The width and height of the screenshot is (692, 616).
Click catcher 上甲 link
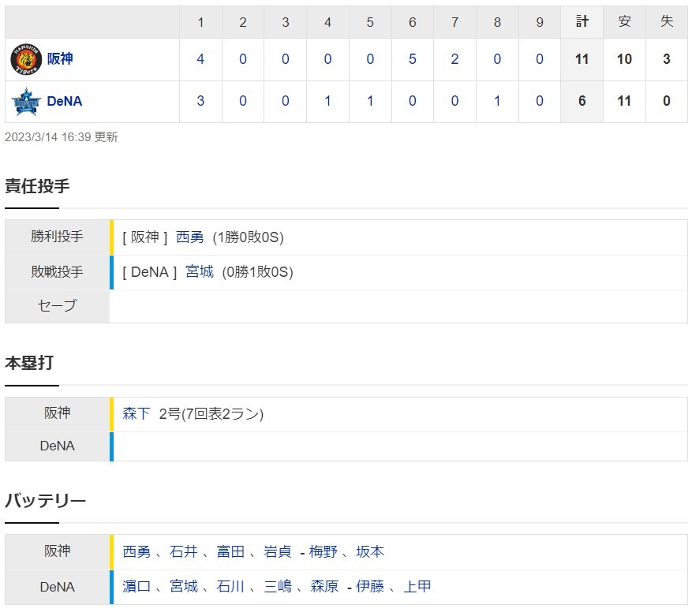point(417,587)
